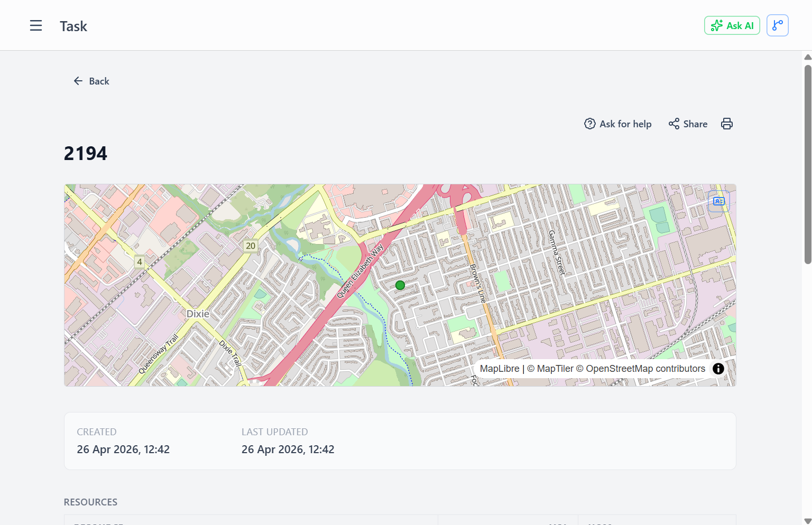Click the Dixie Trail map label
The image size is (812, 525).
(x=230, y=353)
